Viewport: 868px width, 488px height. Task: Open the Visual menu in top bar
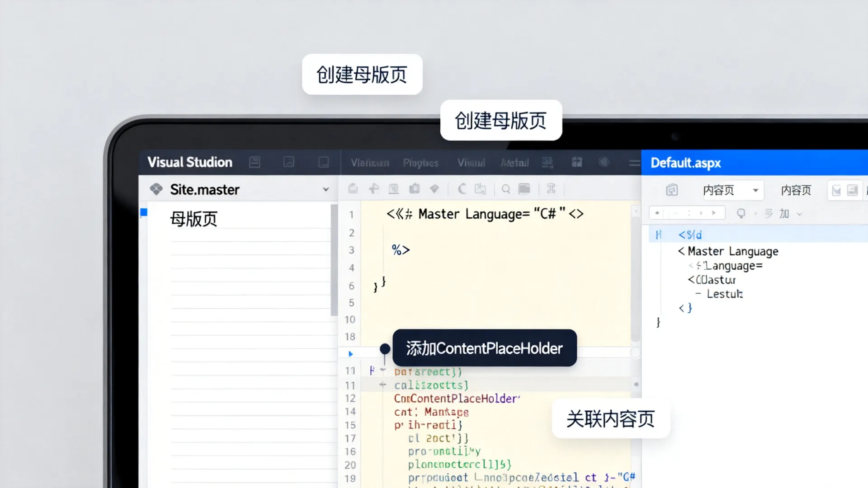coord(471,163)
